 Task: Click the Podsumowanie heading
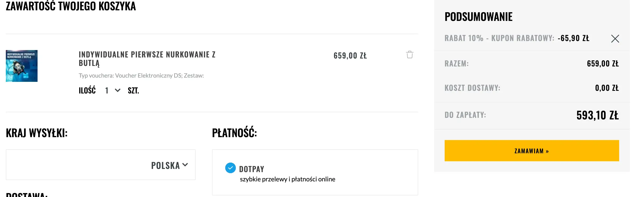click(478, 17)
